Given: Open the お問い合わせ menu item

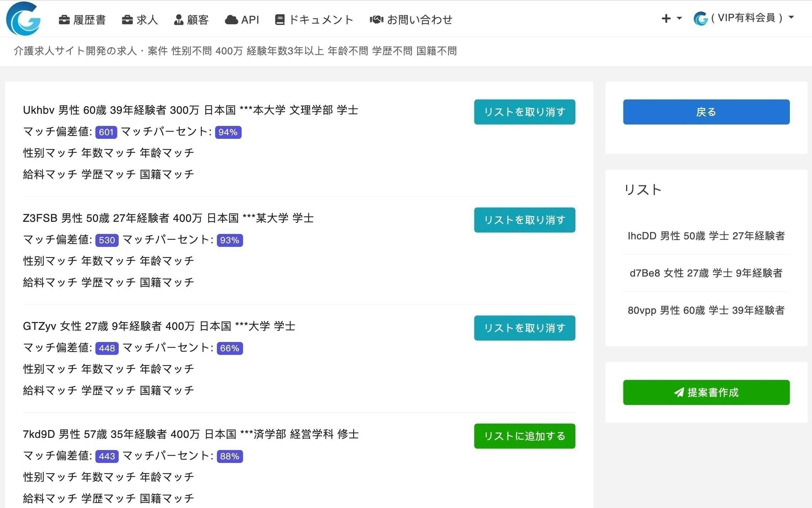Looking at the screenshot, I should [x=420, y=20].
